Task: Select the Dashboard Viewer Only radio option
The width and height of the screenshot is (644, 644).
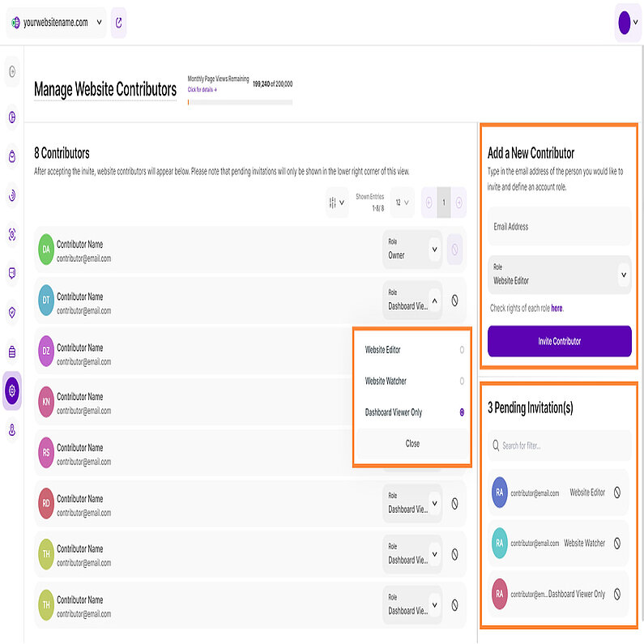Action: 462,412
